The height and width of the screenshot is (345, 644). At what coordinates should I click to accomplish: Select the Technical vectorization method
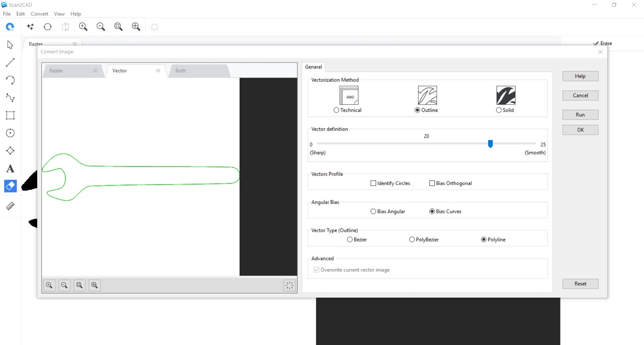click(x=337, y=110)
